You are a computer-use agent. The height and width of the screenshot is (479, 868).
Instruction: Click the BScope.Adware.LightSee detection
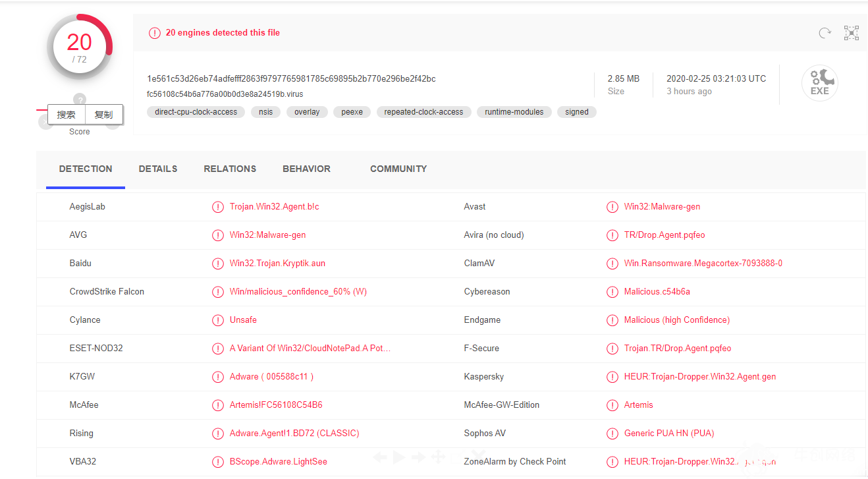[279, 462]
